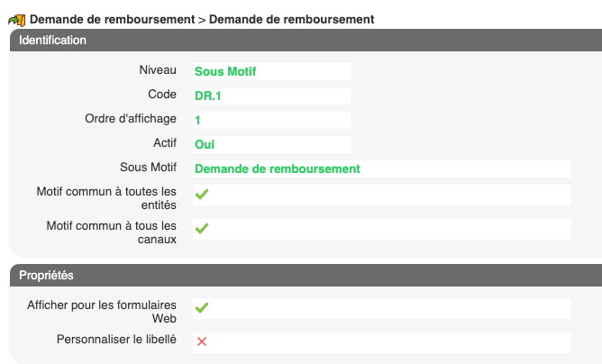Click the Afficher pour les formulaires Web label
The width and height of the screenshot is (602, 364).
coord(102,312)
